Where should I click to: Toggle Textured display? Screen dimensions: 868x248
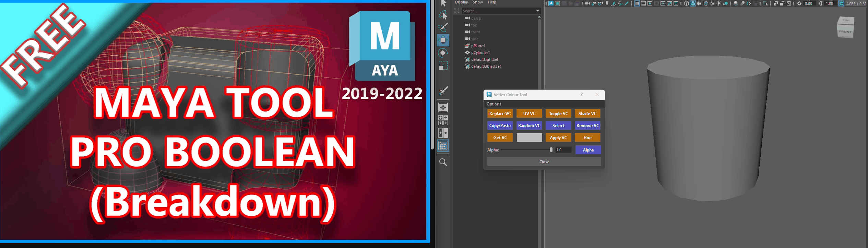pos(712,3)
